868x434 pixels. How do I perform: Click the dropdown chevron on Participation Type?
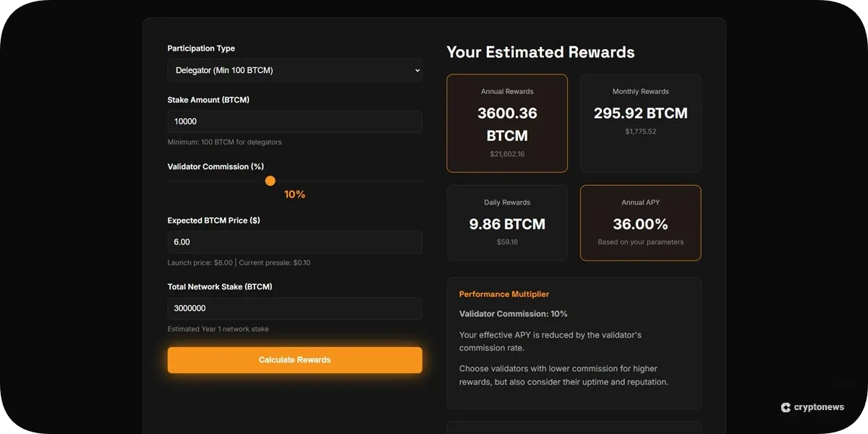[416, 70]
